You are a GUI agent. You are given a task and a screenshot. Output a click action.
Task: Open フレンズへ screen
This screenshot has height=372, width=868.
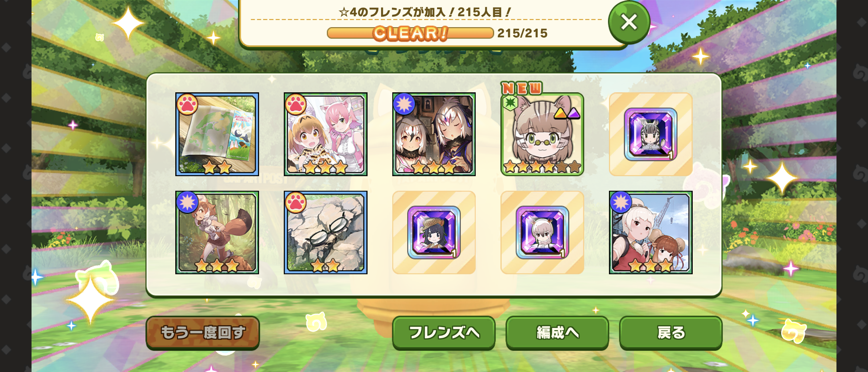point(444,332)
